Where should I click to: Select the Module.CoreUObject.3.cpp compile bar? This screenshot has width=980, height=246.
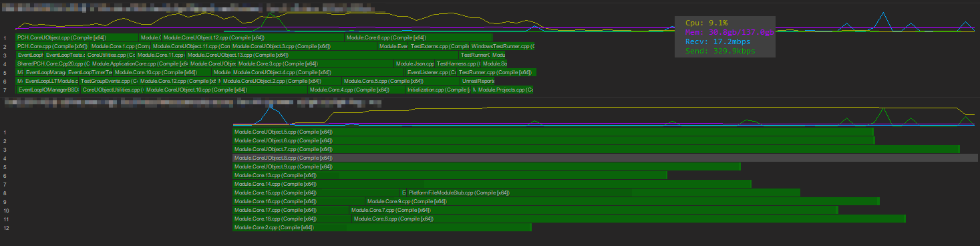[x=304, y=46]
